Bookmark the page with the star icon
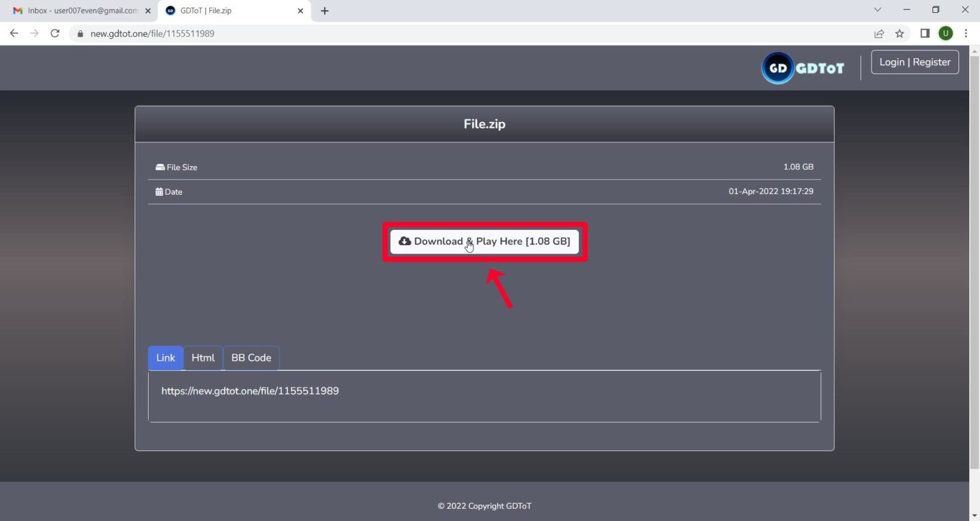This screenshot has width=980, height=521. (x=900, y=33)
